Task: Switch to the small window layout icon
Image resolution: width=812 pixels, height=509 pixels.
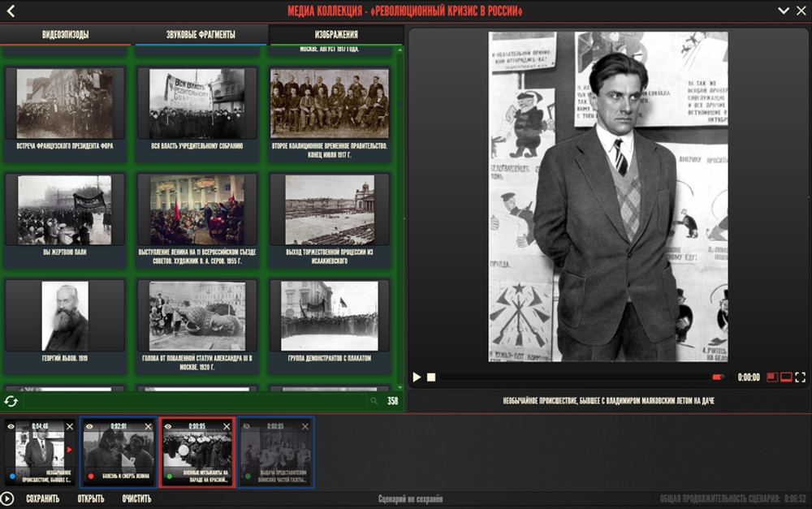Action: (x=771, y=377)
